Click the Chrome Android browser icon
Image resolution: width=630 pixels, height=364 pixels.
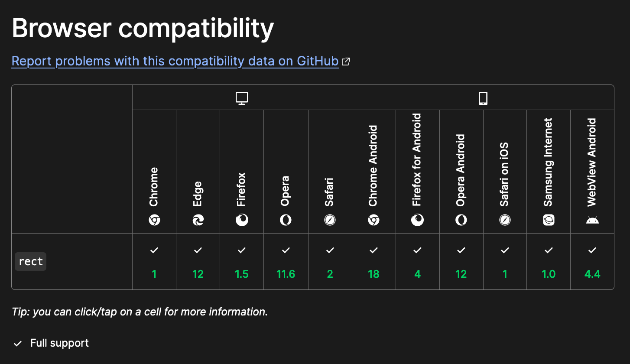pos(373,220)
